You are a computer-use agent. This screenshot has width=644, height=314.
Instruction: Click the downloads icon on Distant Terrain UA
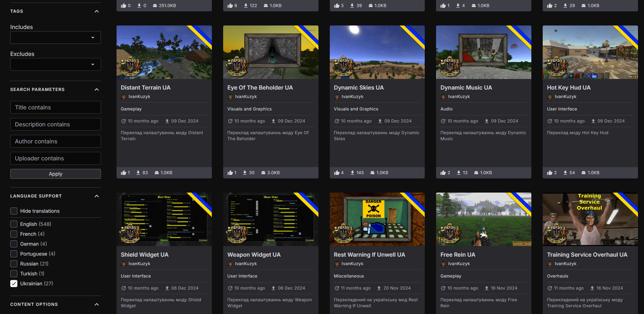[138, 173]
